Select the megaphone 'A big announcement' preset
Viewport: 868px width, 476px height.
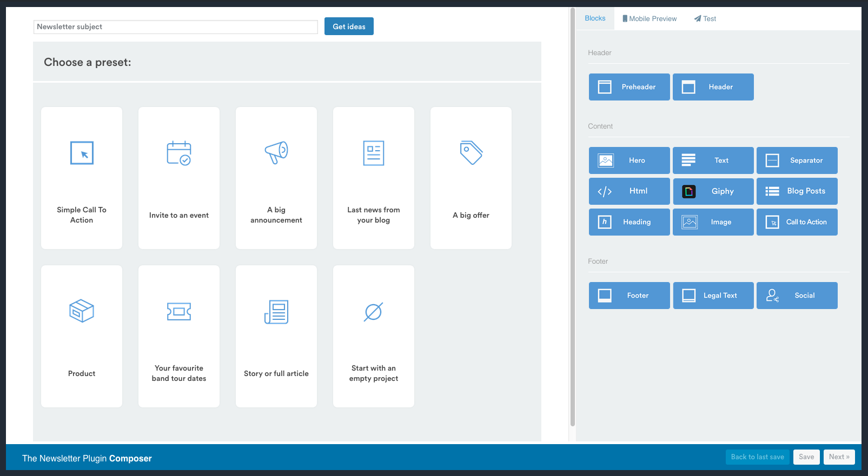[x=276, y=178]
